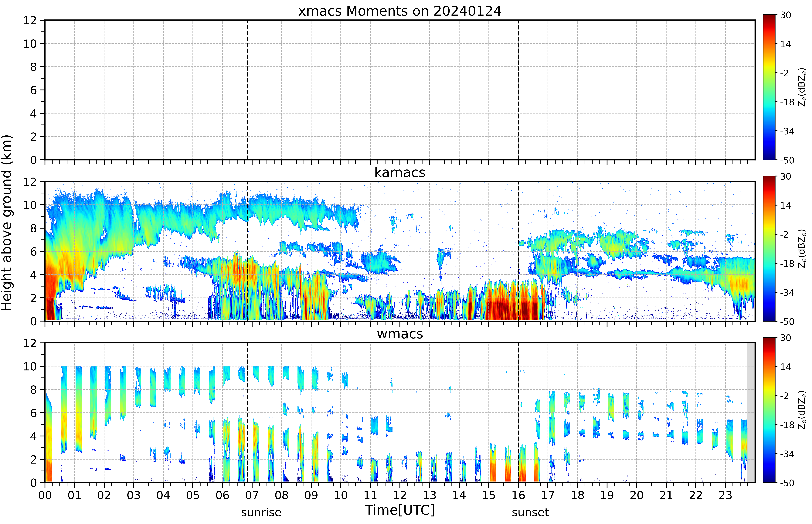Click the title 'xmacs Moments on 20240124'
This screenshot has width=812, height=524.
tap(400, 11)
